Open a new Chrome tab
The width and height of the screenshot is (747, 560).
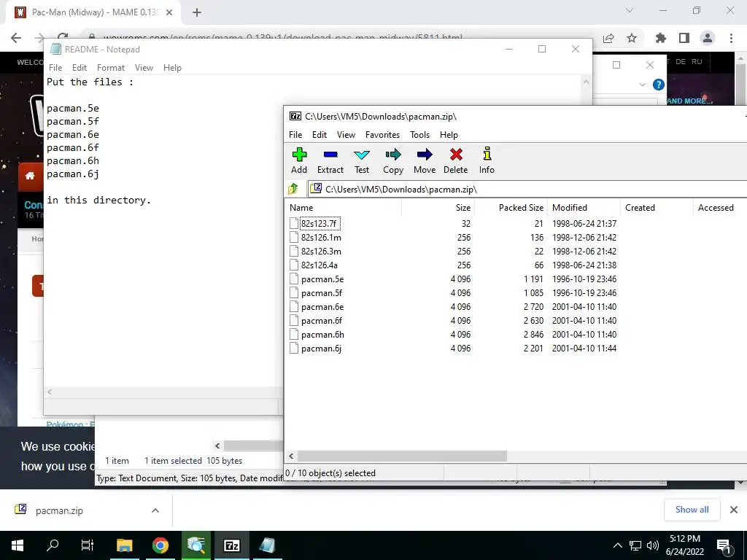(x=197, y=12)
